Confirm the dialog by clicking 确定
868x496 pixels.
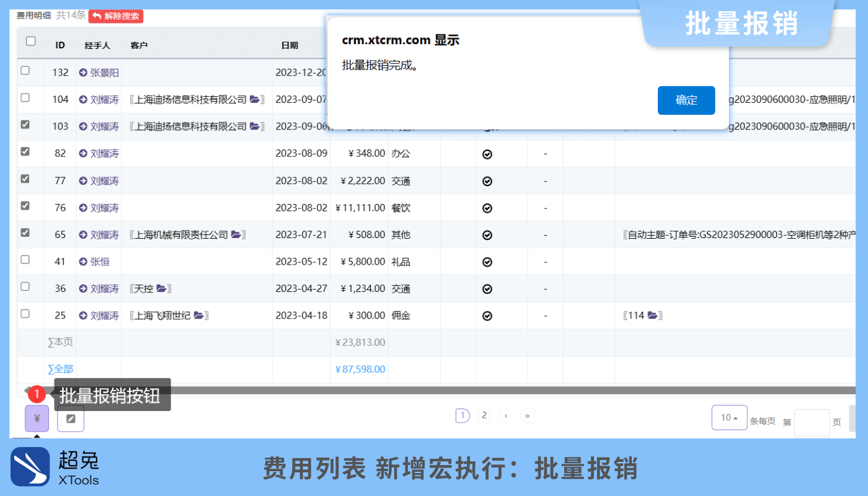point(686,100)
